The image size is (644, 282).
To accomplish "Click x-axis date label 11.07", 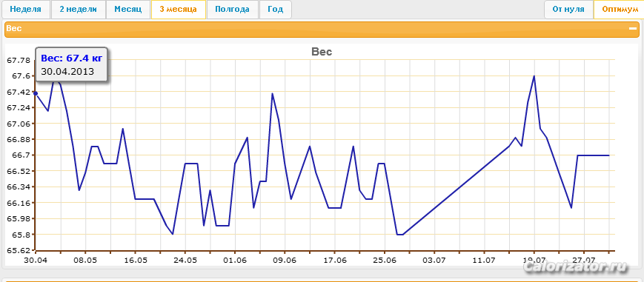I will 484,260.
